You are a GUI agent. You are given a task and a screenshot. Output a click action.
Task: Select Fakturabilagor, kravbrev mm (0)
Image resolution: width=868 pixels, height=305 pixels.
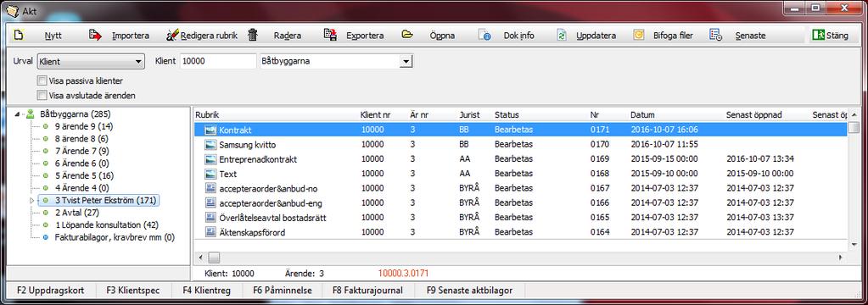click(x=115, y=237)
